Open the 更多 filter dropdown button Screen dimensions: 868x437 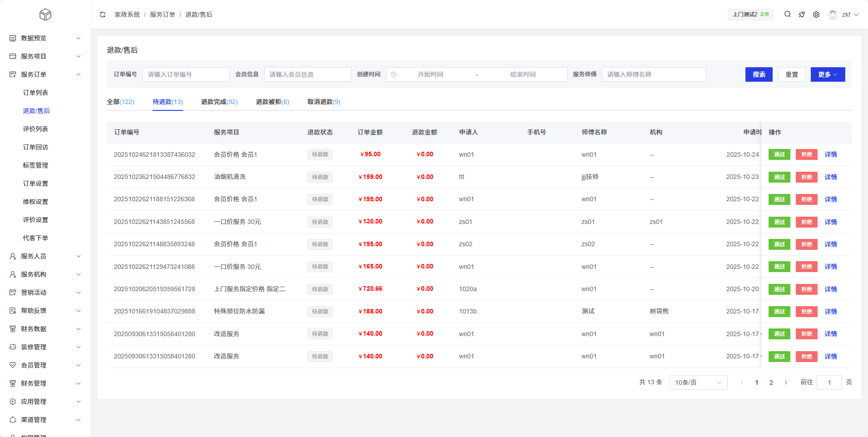828,74
